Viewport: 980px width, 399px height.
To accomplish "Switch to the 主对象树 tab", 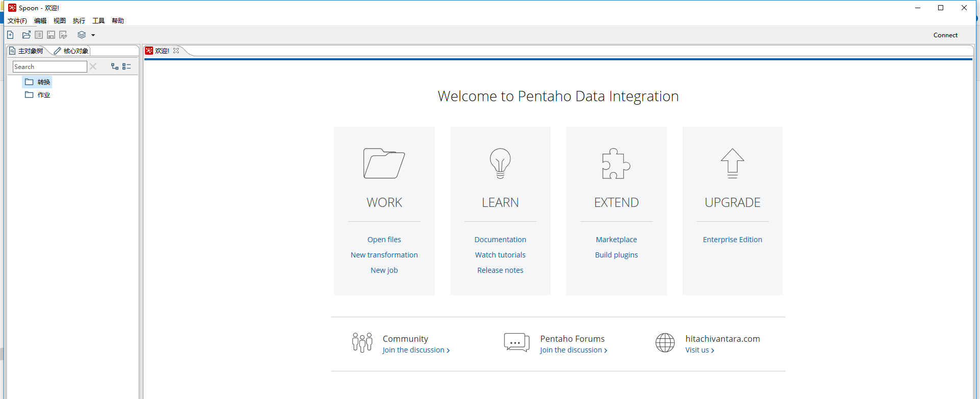I will (x=27, y=51).
